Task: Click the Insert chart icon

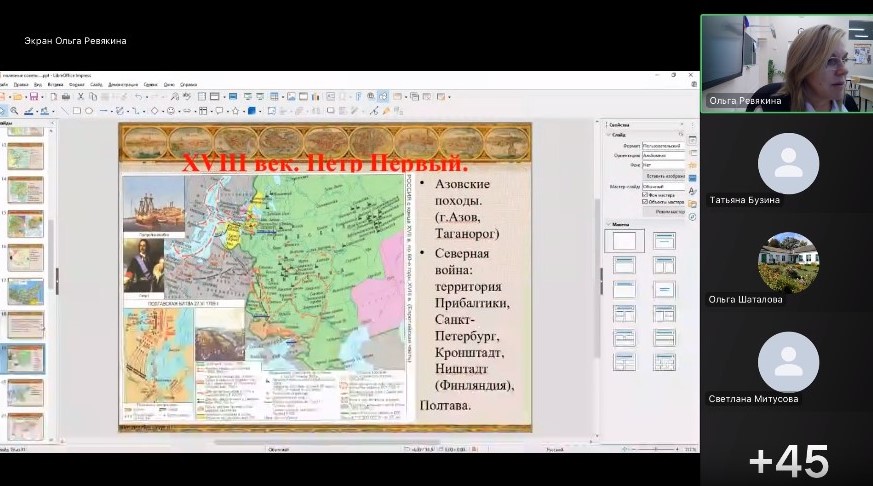Action: (315, 96)
